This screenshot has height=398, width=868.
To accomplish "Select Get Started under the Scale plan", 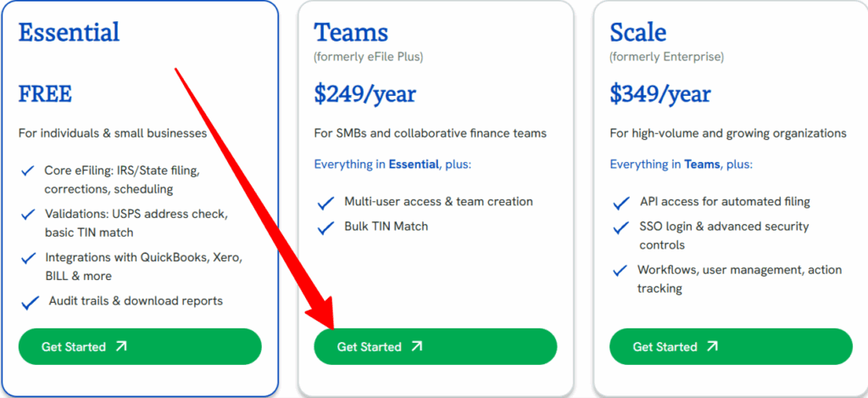I will click(732, 346).
